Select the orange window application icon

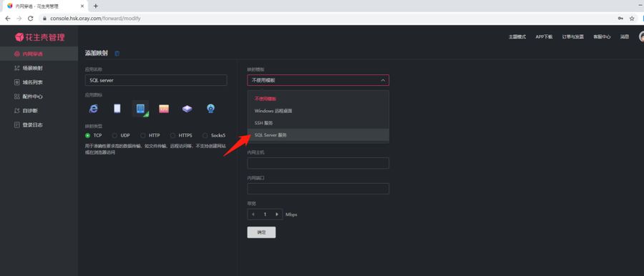[x=164, y=109]
